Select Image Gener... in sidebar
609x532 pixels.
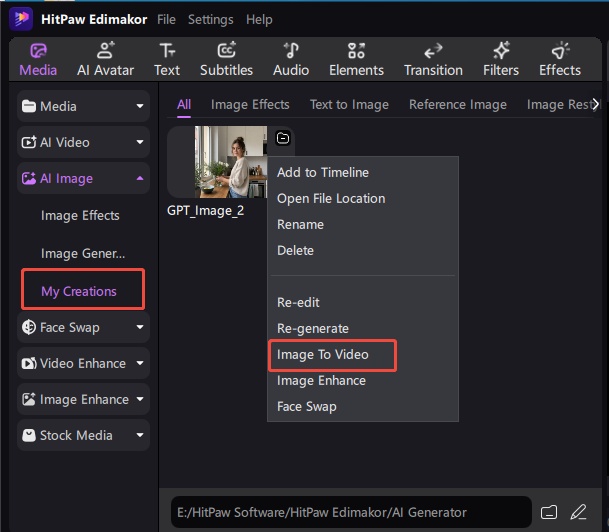pyautogui.click(x=83, y=254)
